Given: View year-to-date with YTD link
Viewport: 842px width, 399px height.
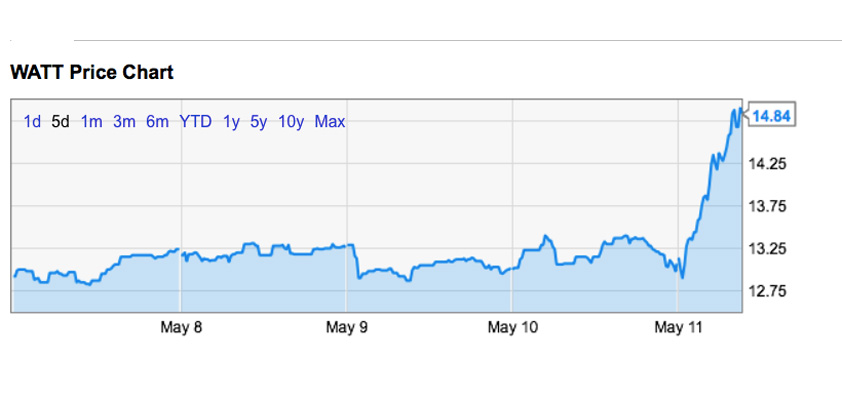Looking at the screenshot, I should (195, 122).
